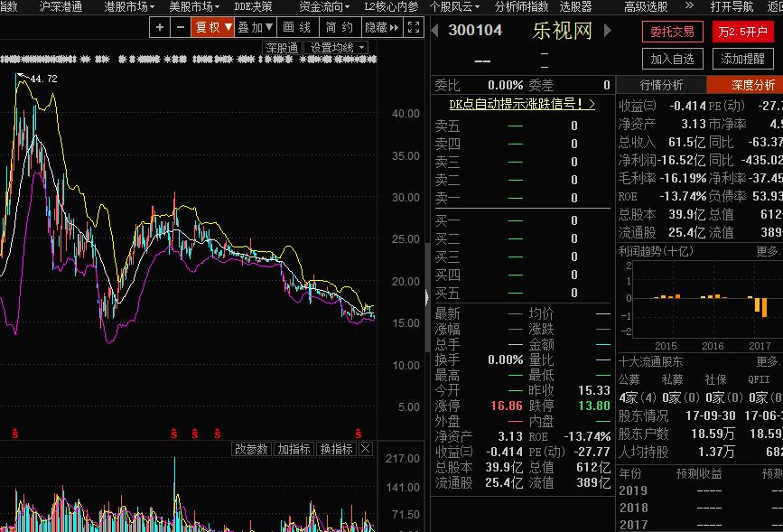Image resolution: width=783 pixels, height=532 pixels.
Task: Go to previous stock with left arrow
Action: coord(433,30)
